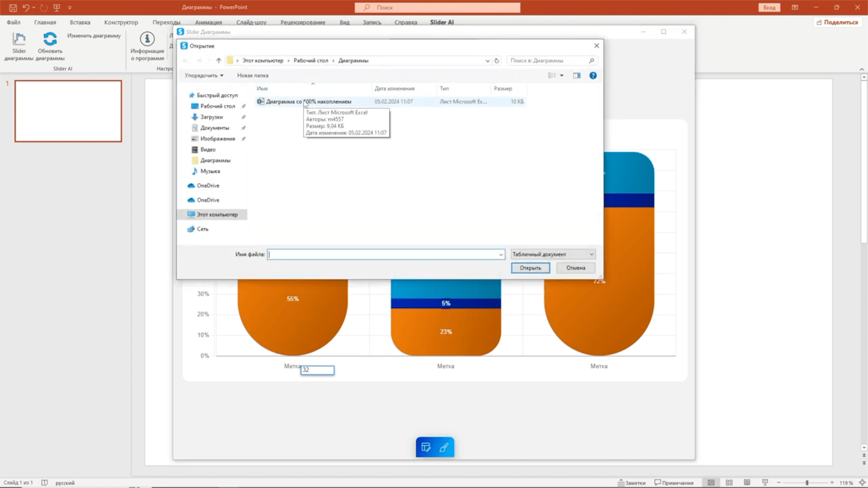
Task: Switch to the Рецензирование tab
Action: pyautogui.click(x=303, y=22)
